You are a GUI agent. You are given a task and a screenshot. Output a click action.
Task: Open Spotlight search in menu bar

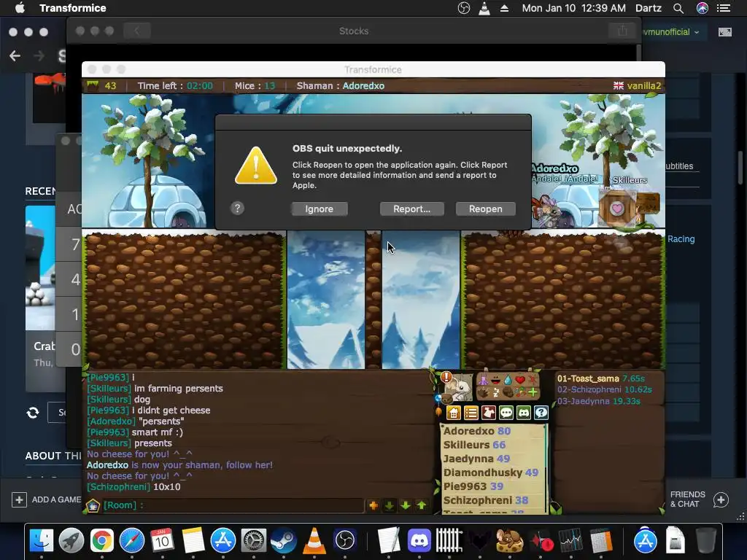678,8
